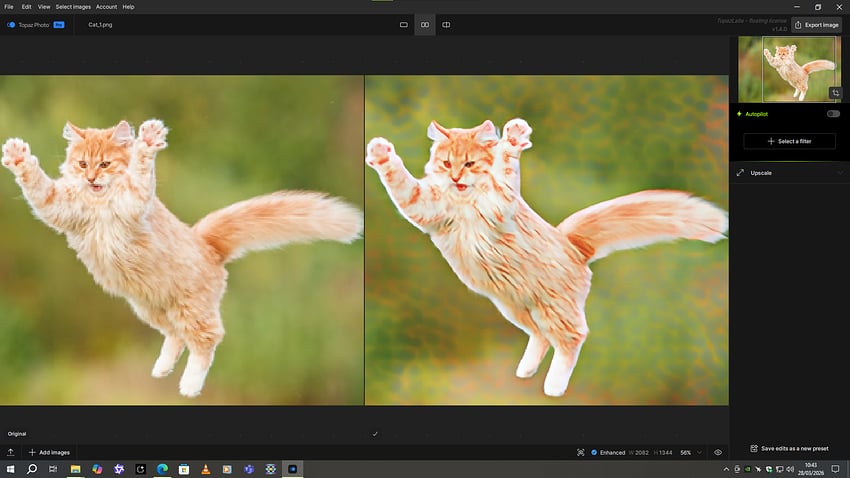Toggle the Topaz Photo switch at top left
The height and width of the screenshot is (478, 850).
(x=11, y=24)
